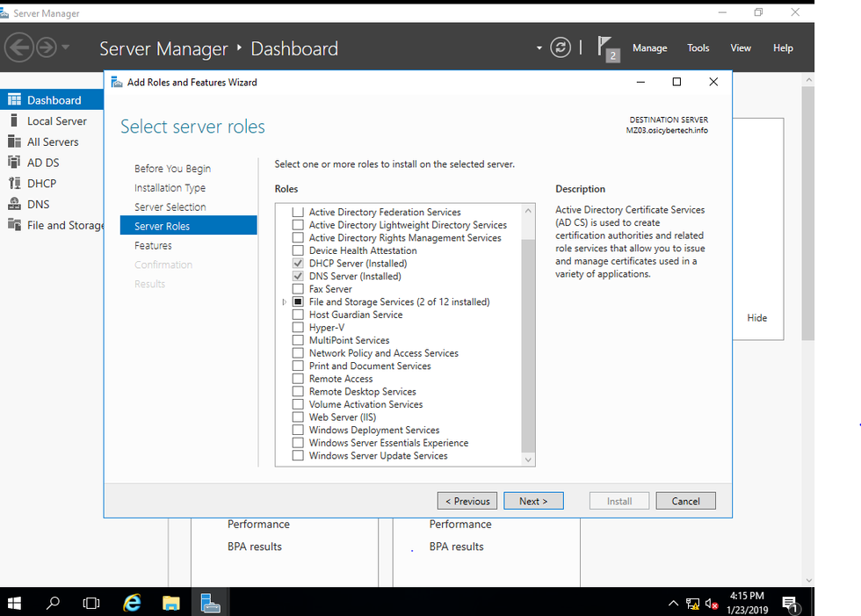Viewport: 861px width, 616px height.
Task: Launch Internet Explorer from the taskbar
Action: [132, 604]
